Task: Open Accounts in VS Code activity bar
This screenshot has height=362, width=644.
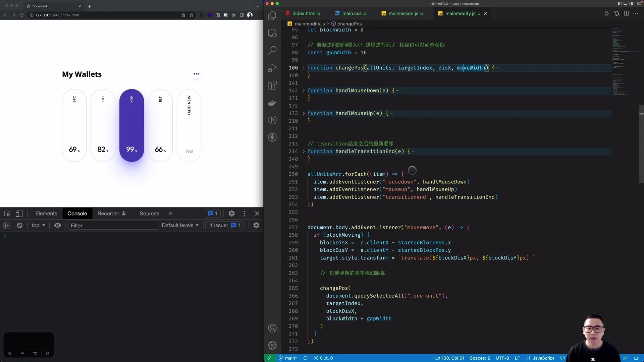Action: 272,328
